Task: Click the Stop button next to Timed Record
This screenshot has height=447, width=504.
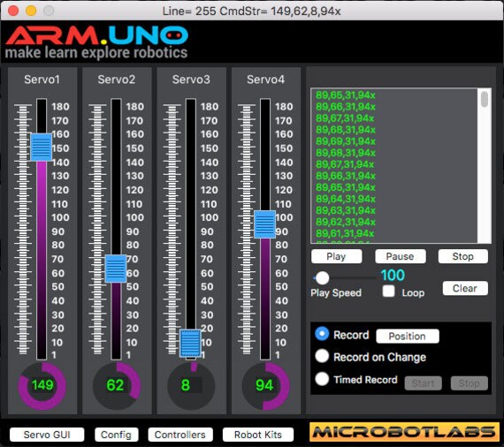Action: [470, 383]
